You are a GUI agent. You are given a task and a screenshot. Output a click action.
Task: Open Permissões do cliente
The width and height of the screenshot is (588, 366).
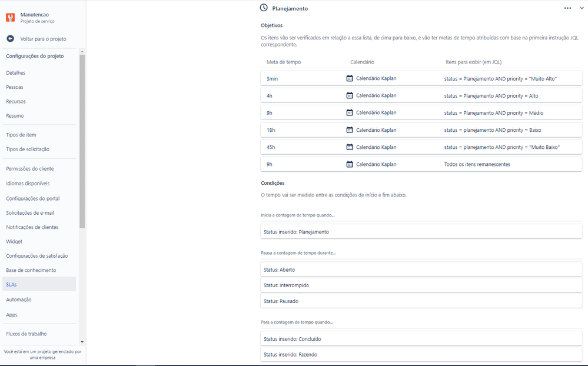30,169
